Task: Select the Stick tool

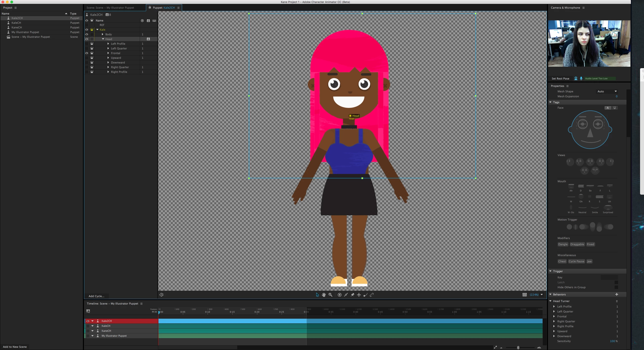Action: click(x=372, y=295)
